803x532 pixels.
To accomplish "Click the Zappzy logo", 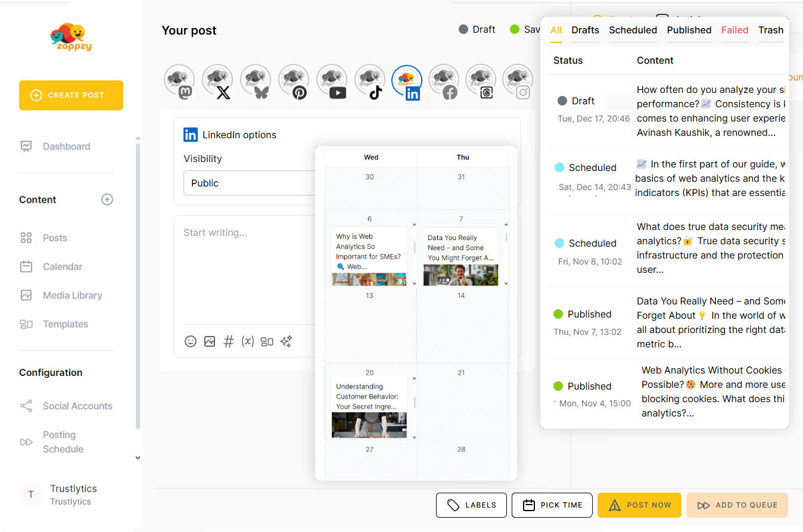I will pos(71,38).
